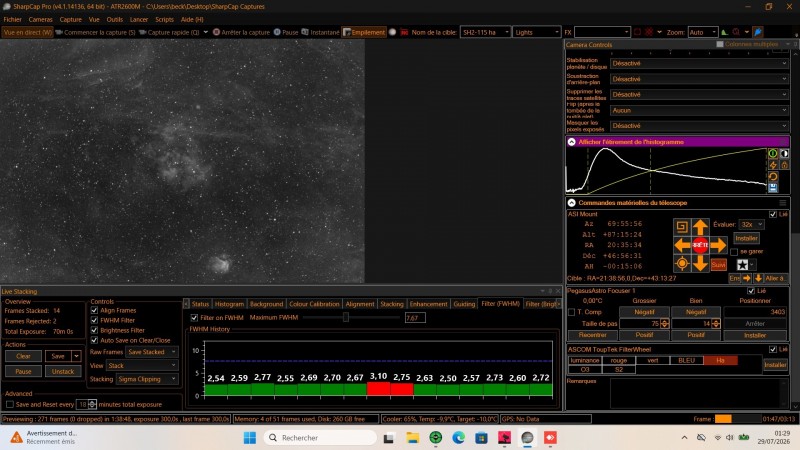Save histogram settings with floppy disk icon
This screenshot has width=800, height=450.
click(773, 188)
